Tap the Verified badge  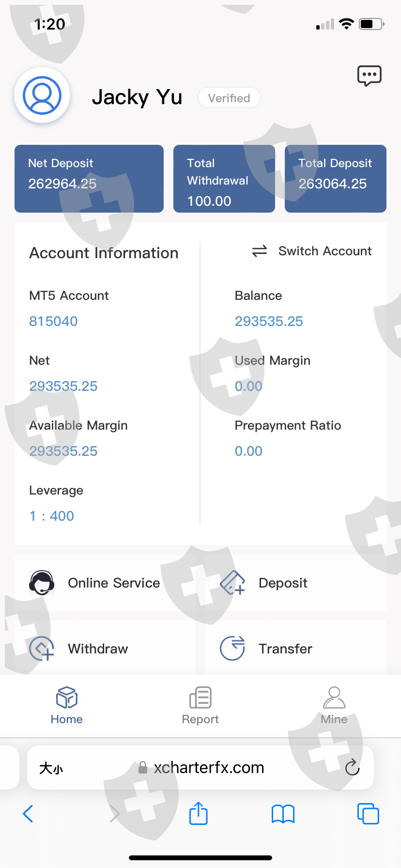229,98
